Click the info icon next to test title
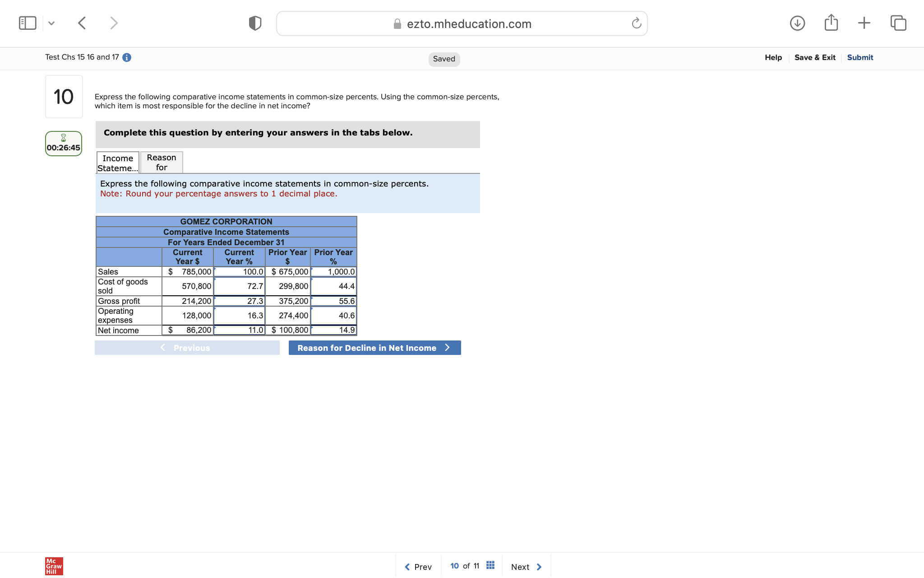The height and width of the screenshot is (578, 924). (127, 57)
